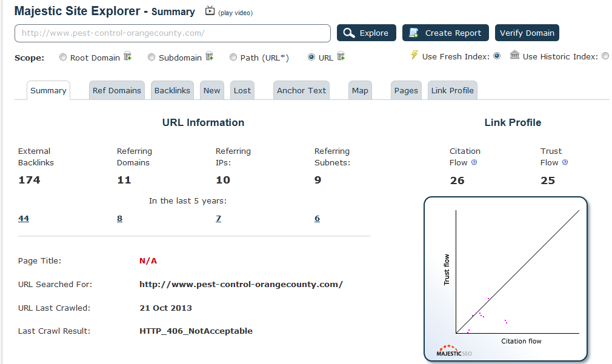Switch to the Pages tab
Screen dimensions: 612x364
[406, 90]
